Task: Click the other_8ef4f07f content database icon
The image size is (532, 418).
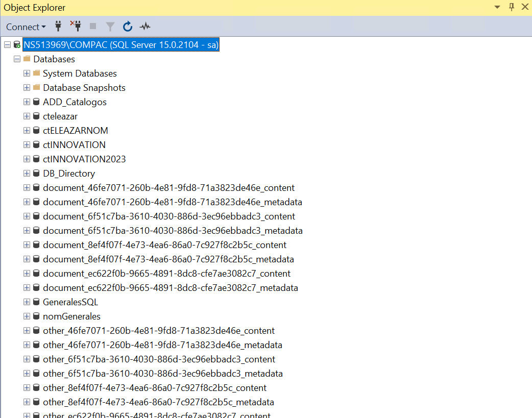Action: pos(36,388)
